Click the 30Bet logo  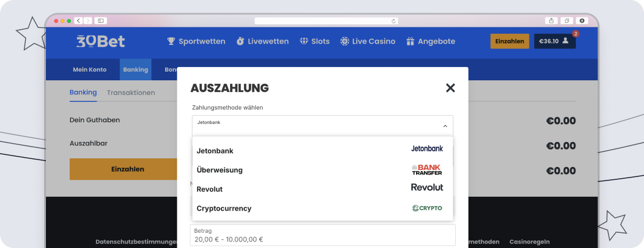point(101,41)
